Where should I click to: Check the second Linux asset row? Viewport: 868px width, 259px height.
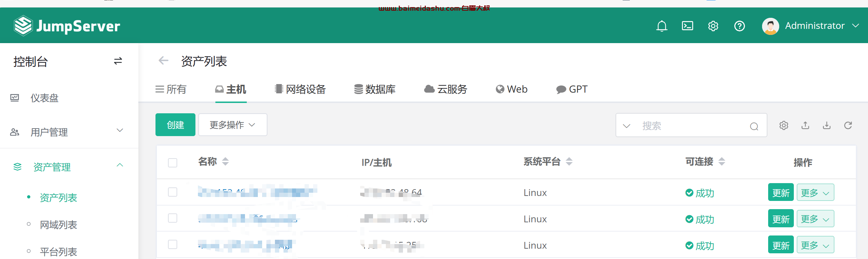click(173, 218)
